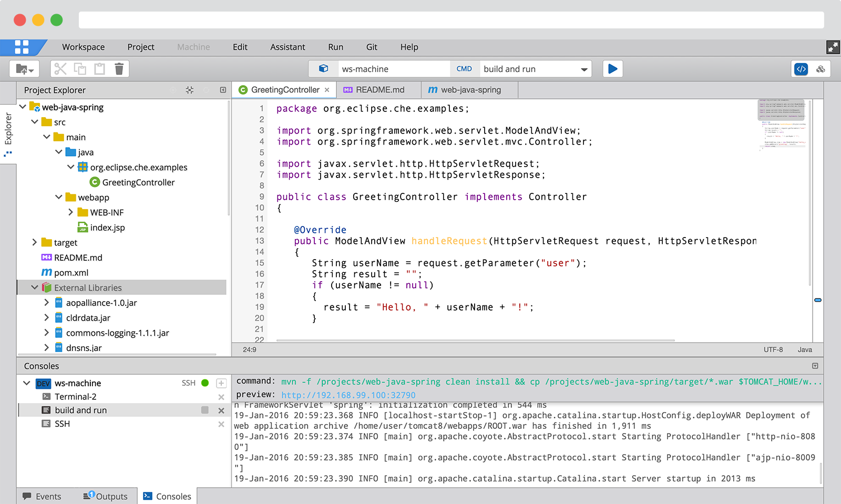The height and width of the screenshot is (504, 841).
Task: Open the Events panel button
Action: tap(42, 496)
